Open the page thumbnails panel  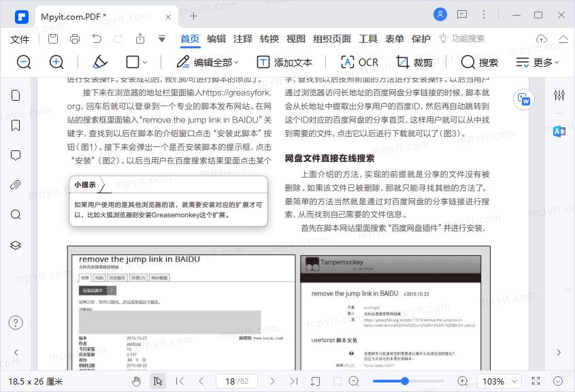[16, 95]
